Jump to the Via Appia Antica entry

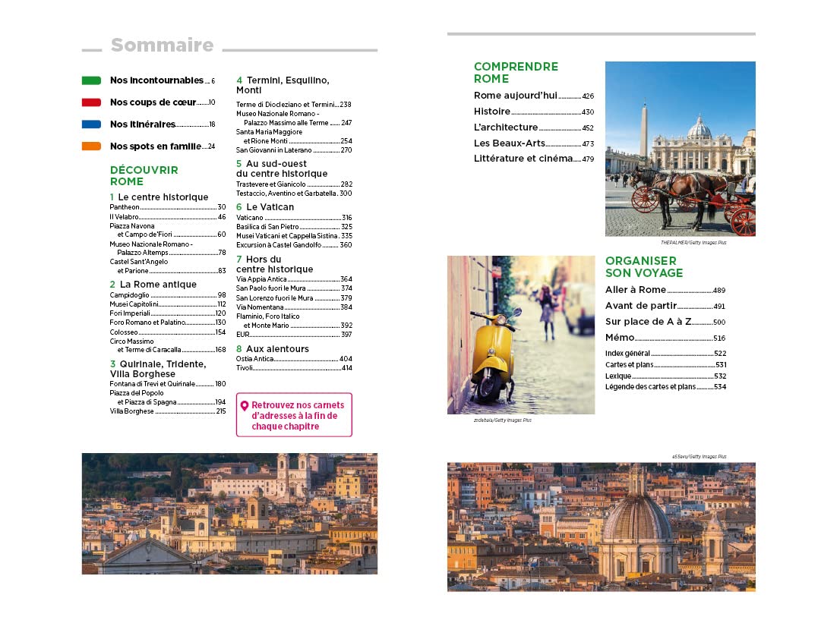pyautogui.click(x=294, y=279)
